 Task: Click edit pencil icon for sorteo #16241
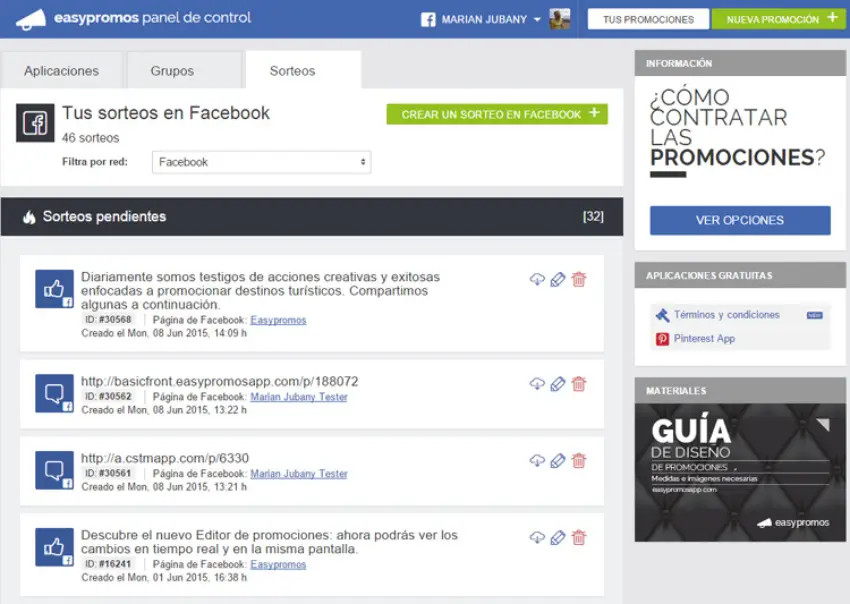(558, 538)
